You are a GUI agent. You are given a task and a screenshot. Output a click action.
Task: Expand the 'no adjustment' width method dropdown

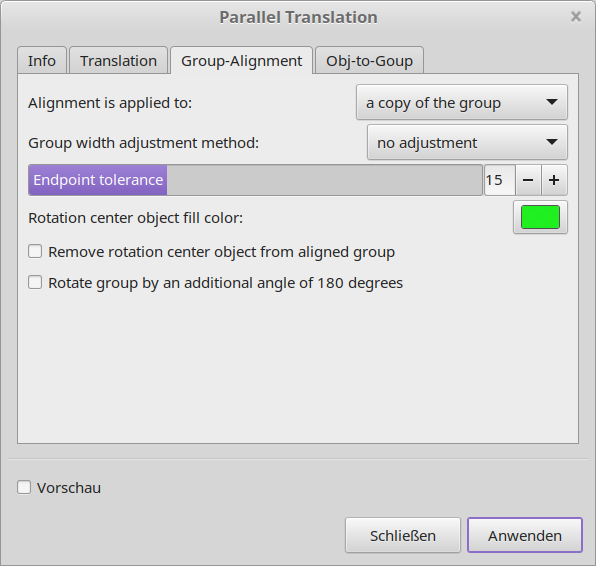coord(467,142)
